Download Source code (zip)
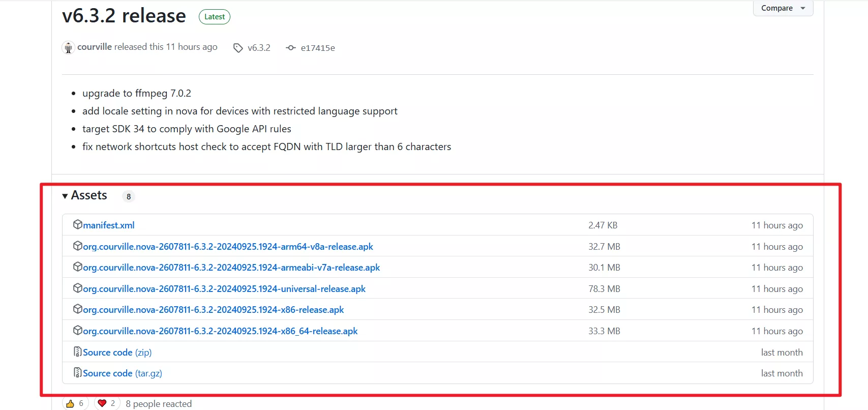Image resolution: width=868 pixels, height=410 pixels. coord(117,352)
